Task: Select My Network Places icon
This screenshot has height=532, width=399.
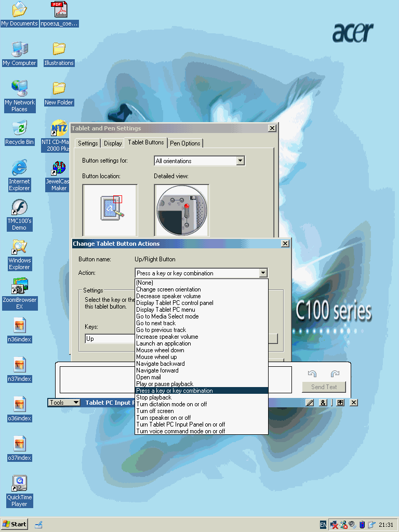Action: click(19, 89)
